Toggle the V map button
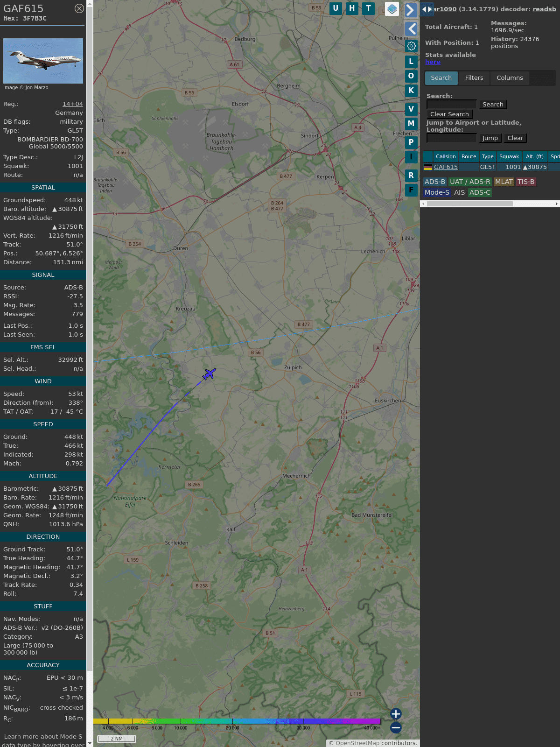560x747 pixels. [411, 109]
